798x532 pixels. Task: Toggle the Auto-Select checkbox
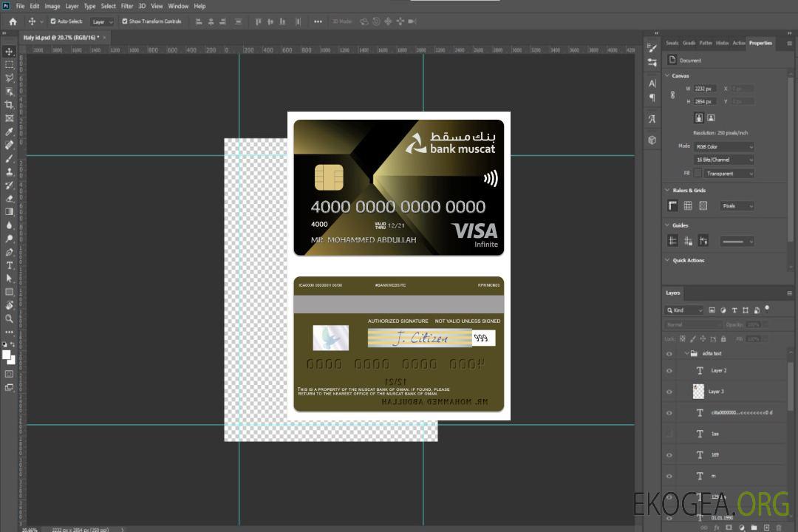pyautogui.click(x=53, y=21)
